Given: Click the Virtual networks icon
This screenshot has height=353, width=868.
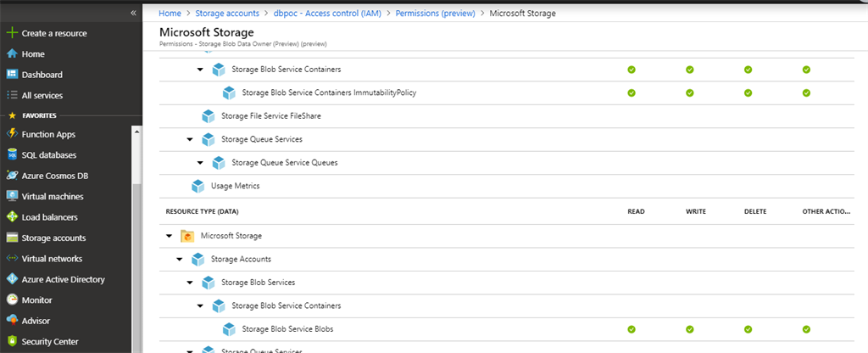Looking at the screenshot, I should click(x=12, y=259).
